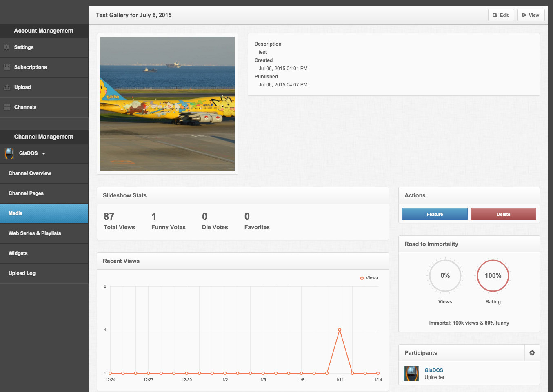Click the 12/24 data point on chart
Screen dimensions: 553x392
110,373
